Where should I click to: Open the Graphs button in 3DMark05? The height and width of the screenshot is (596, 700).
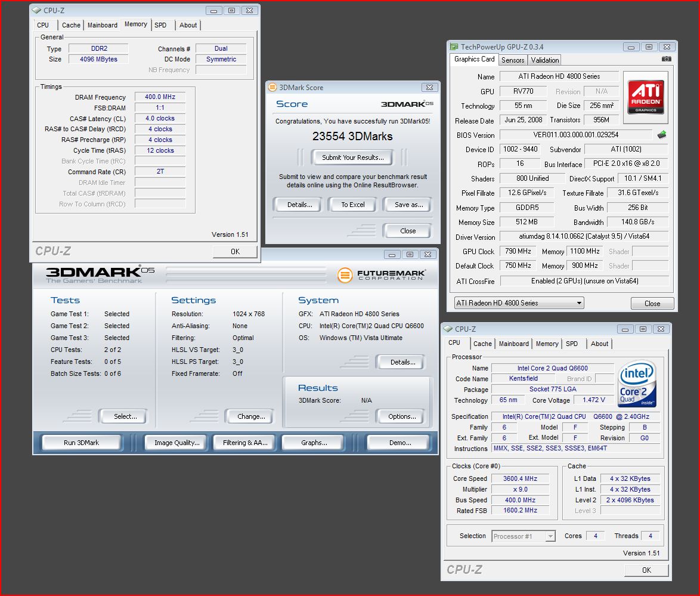tap(314, 443)
